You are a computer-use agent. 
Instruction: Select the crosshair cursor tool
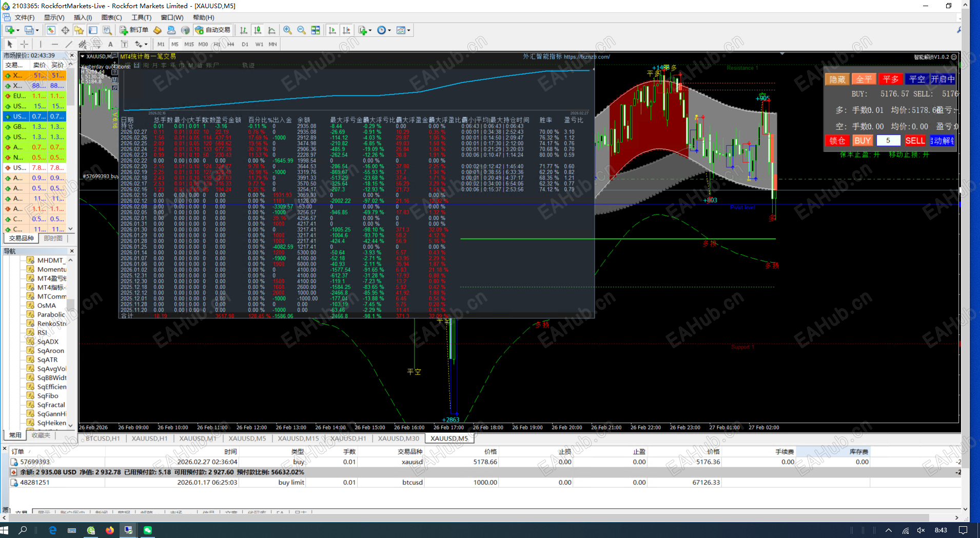click(x=24, y=44)
